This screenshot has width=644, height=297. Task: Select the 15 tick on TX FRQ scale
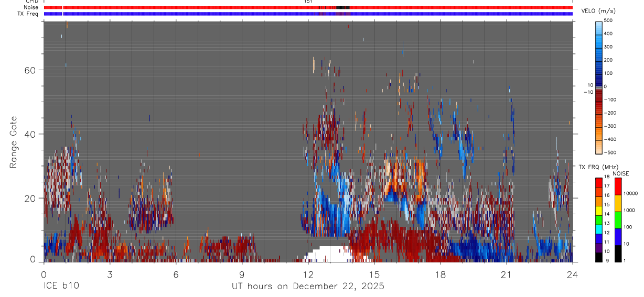pos(606,205)
